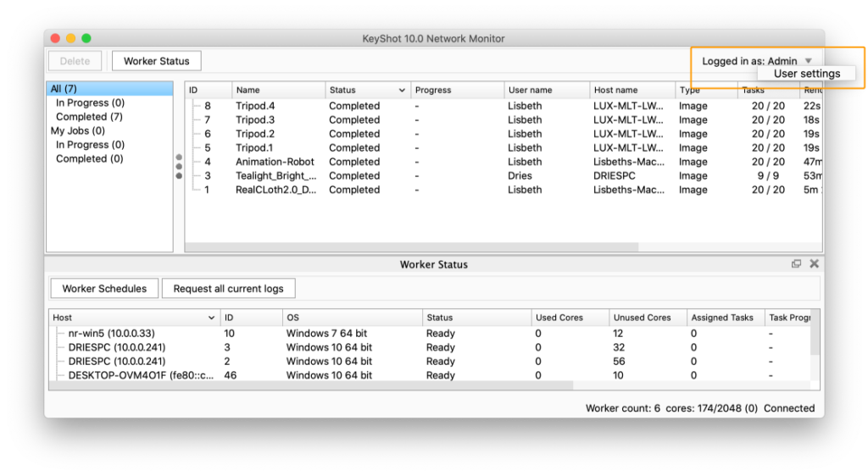Screen dimensions: 868x476
Task: Sort jobs by the Status column
Action: coord(367,90)
